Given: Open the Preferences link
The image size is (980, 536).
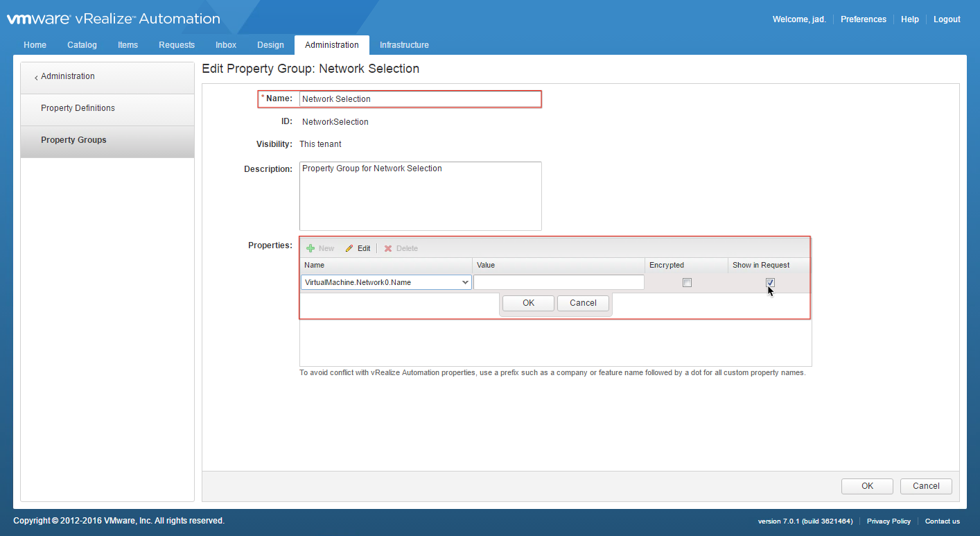Looking at the screenshot, I should click(864, 19).
